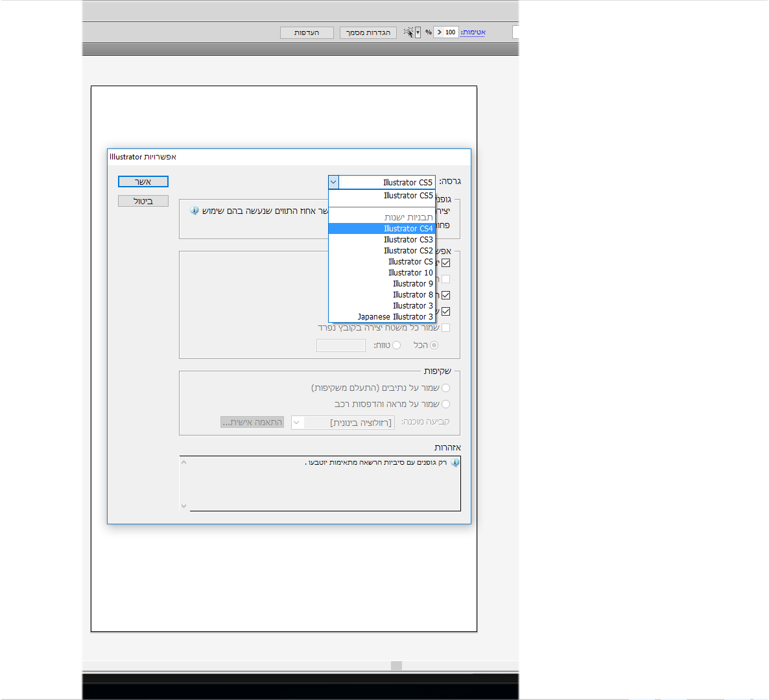Click the הגדרות מסמך document setup button

point(368,32)
